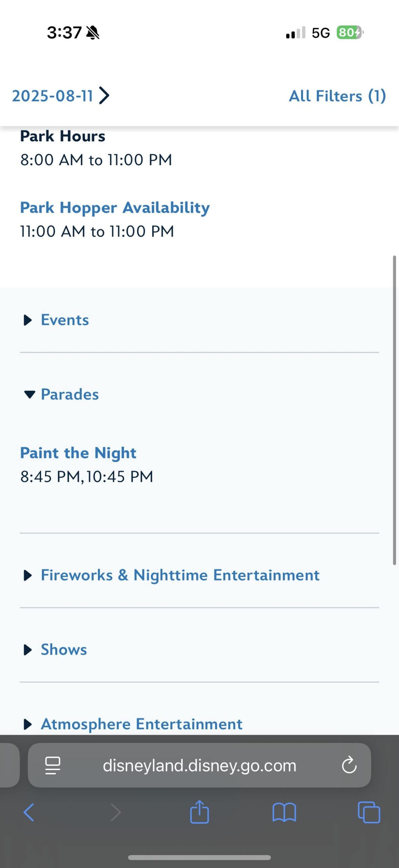This screenshot has width=399, height=868.
Task: Open Safari bookmarks book icon
Action: click(284, 812)
